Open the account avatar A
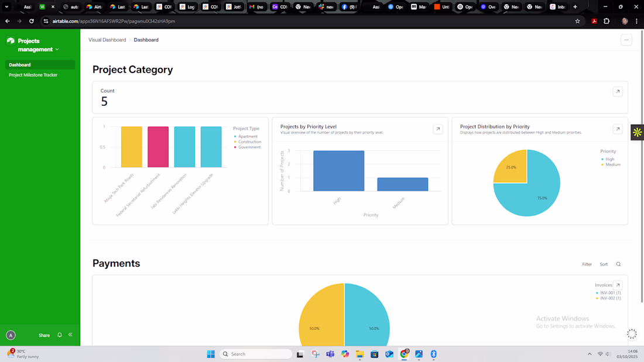 (x=11, y=335)
